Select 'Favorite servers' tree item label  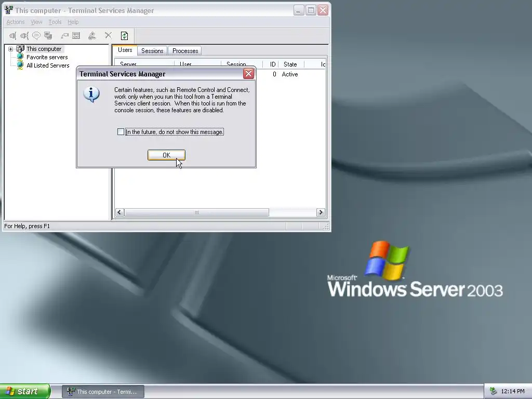pos(47,57)
